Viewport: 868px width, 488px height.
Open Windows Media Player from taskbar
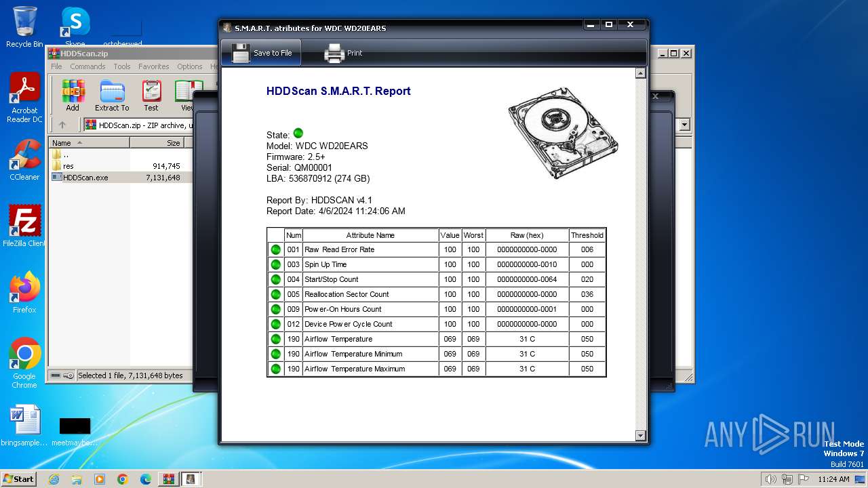(100, 479)
